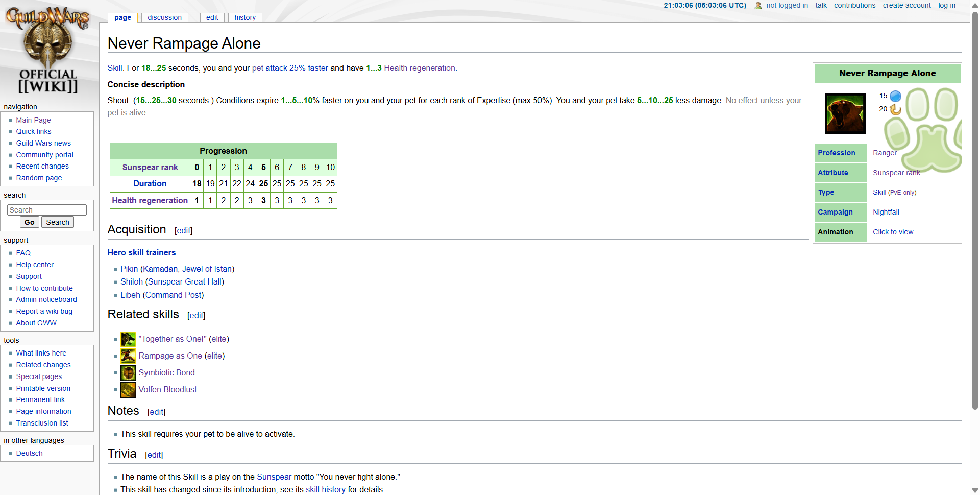This screenshot has width=980, height=495.
Task: Open How to contribute
Action: coord(44,288)
